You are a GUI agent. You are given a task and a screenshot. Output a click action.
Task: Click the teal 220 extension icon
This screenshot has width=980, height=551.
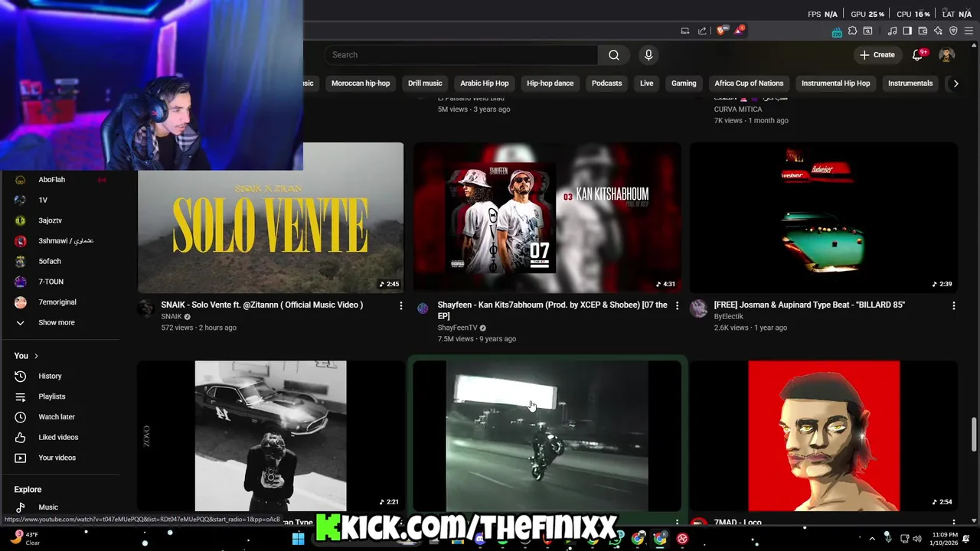click(837, 31)
